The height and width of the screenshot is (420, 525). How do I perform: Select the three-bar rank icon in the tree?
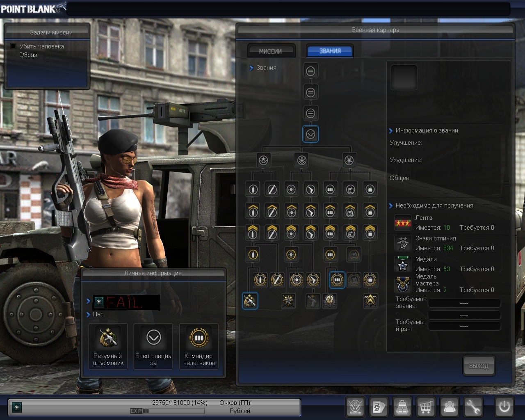tap(310, 113)
